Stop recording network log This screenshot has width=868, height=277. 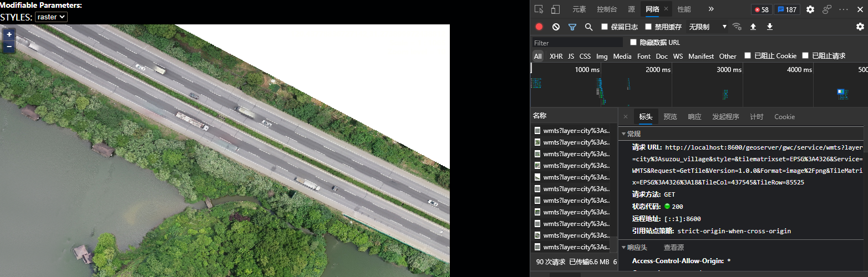click(539, 27)
